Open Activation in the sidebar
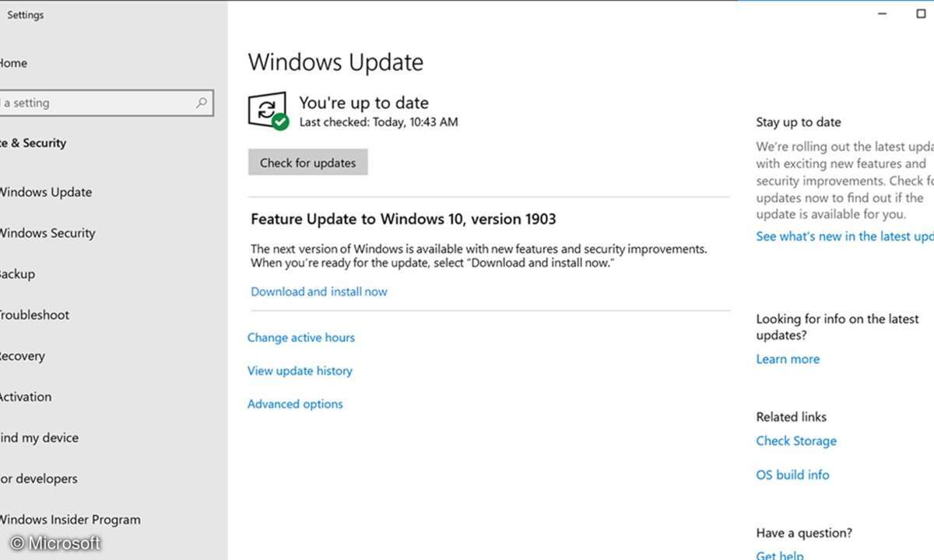Viewport: 934px width, 560px height. 26,397
